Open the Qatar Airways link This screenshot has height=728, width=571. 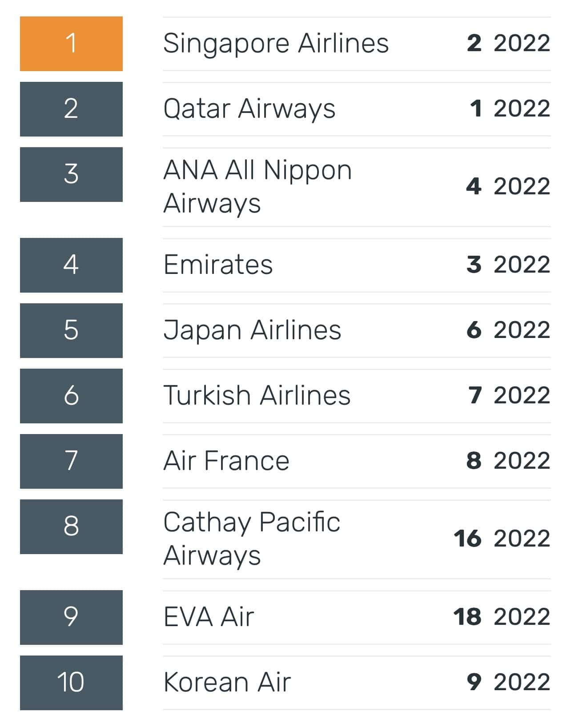(249, 109)
